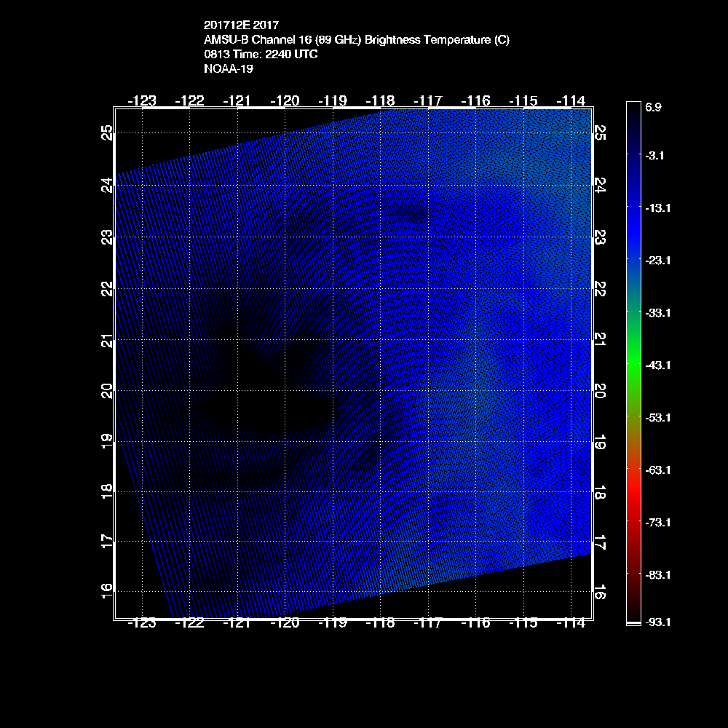Click the "0813 Time: 2240 UTC" timestamp line

[x=261, y=55]
